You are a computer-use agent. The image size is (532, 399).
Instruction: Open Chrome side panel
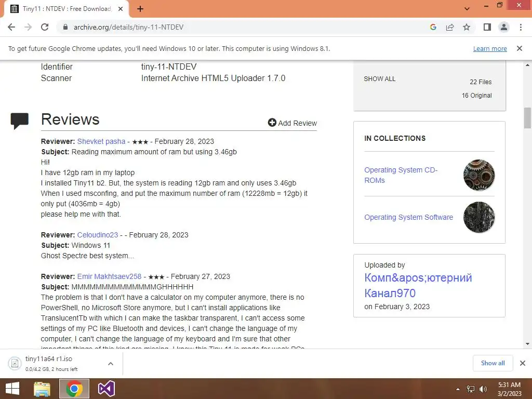coord(487,27)
